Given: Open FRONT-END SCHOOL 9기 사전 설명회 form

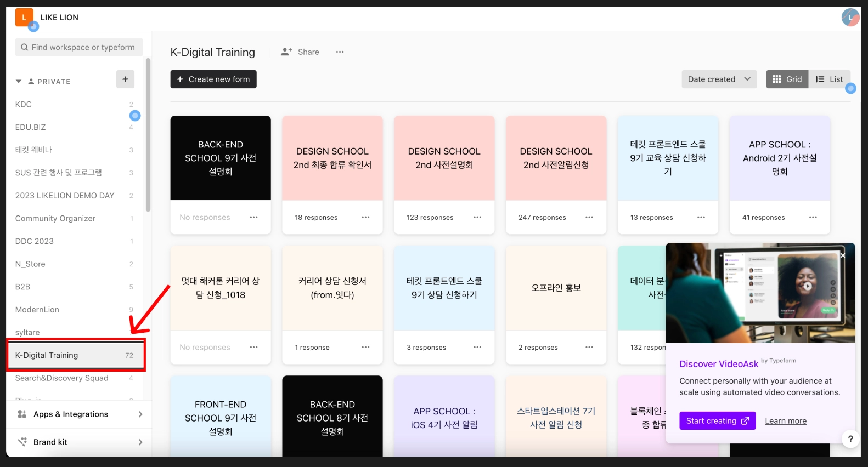Looking at the screenshot, I should (221, 417).
